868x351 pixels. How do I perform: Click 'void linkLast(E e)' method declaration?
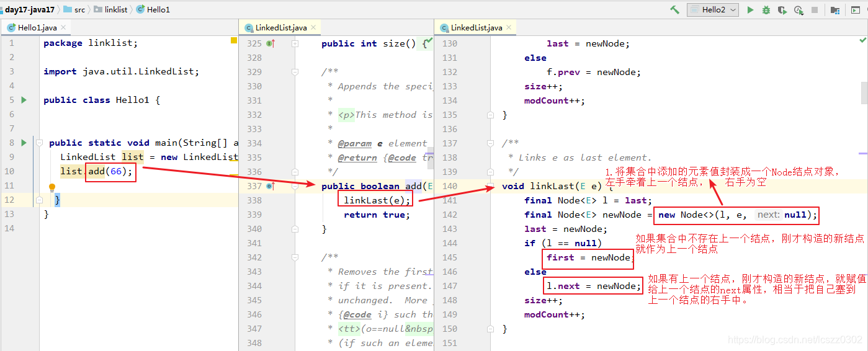coord(552,186)
